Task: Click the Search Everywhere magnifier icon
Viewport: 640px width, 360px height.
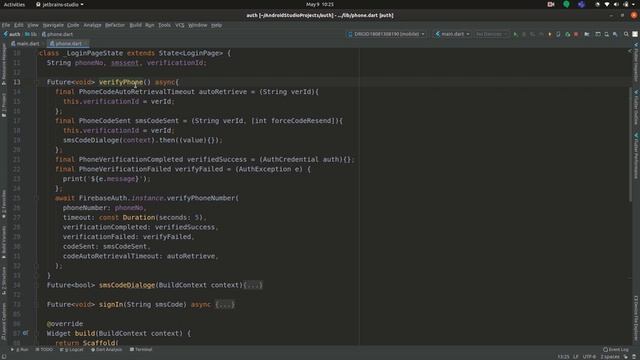Action: [626, 34]
